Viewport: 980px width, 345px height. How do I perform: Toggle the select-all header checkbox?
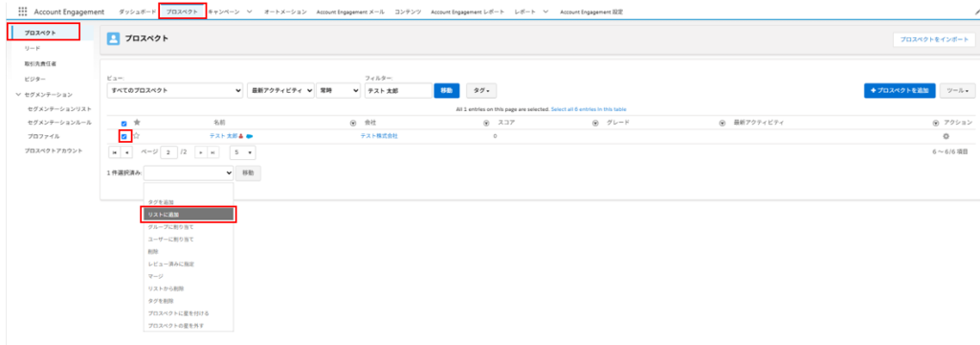[x=123, y=124]
